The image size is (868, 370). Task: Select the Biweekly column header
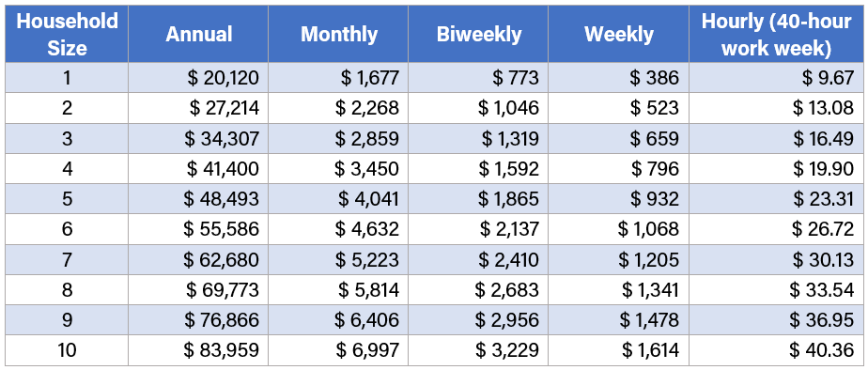coord(478,34)
